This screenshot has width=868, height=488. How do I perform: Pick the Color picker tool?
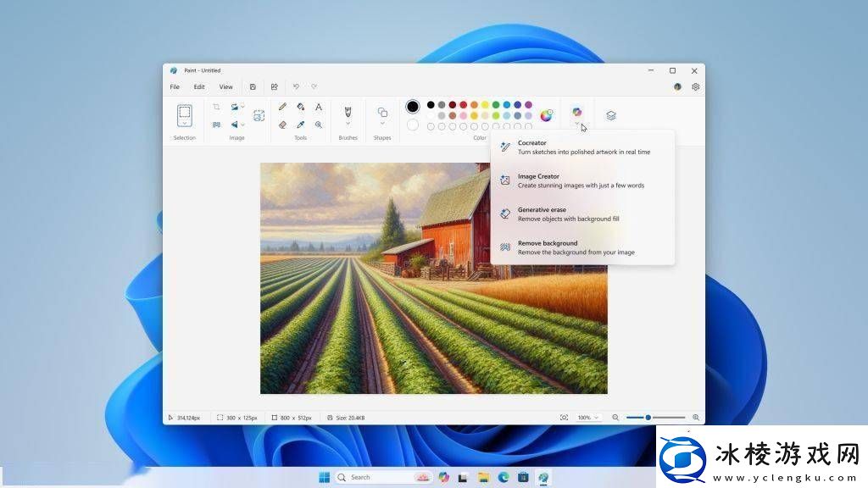(x=301, y=125)
